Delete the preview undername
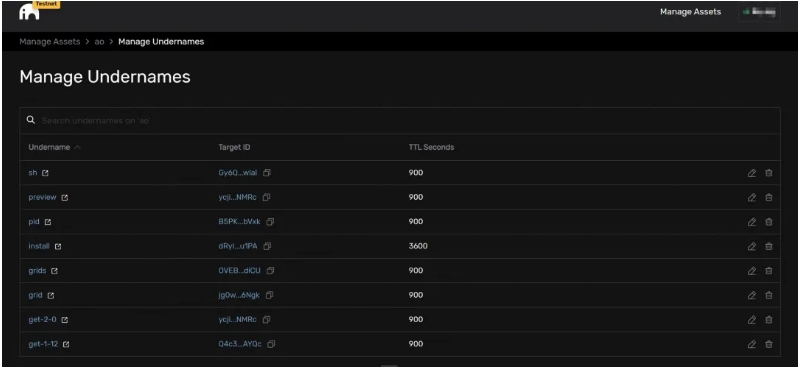Viewport: 800px width, 367px height. coord(769,198)
